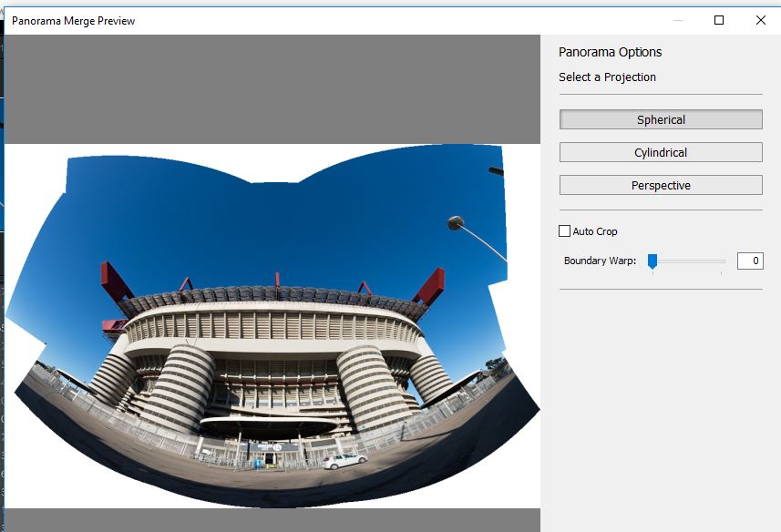Click the Boundary Warp label
Viewport: 781px width, 532px height.
(x=600, y=261)
